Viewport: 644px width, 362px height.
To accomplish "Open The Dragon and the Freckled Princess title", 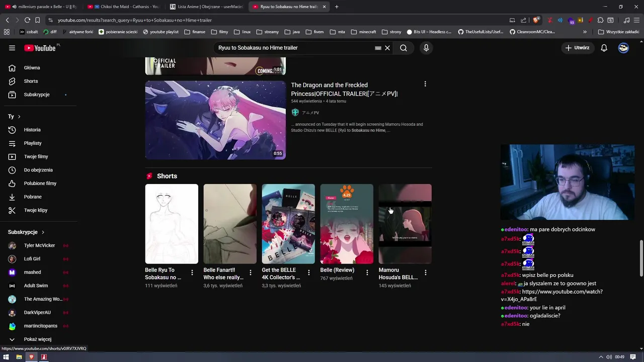I will (x=344, y=89).
